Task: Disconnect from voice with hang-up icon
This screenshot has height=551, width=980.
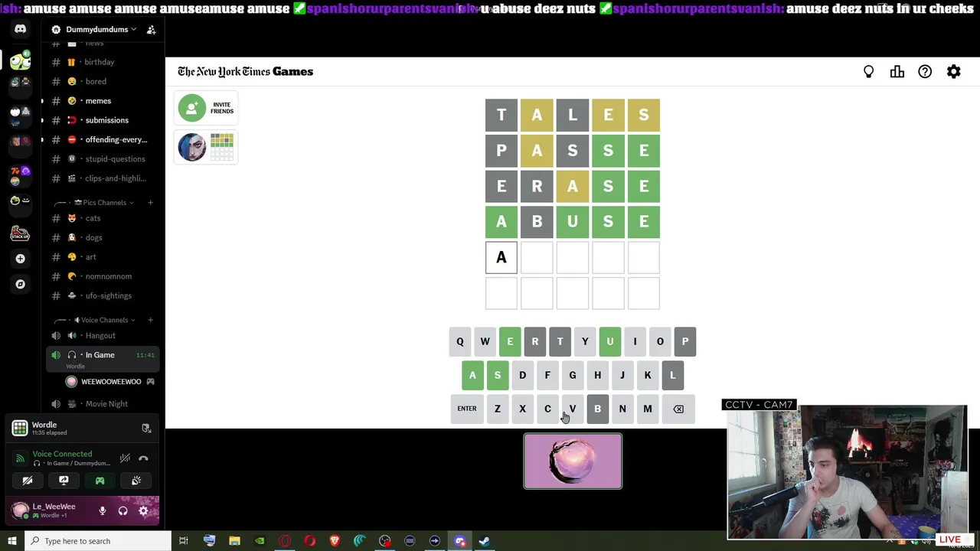Action: coord(143,458)
